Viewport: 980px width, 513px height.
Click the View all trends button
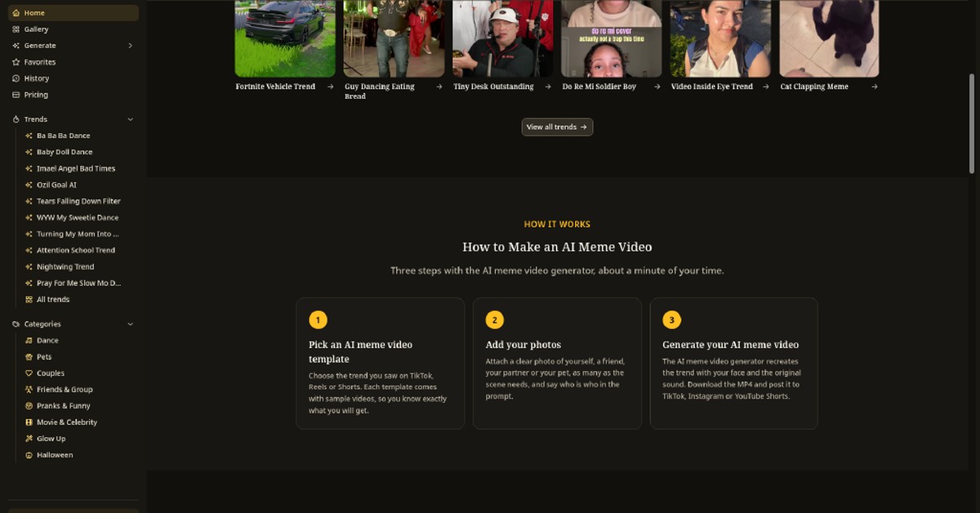(557, 127)
